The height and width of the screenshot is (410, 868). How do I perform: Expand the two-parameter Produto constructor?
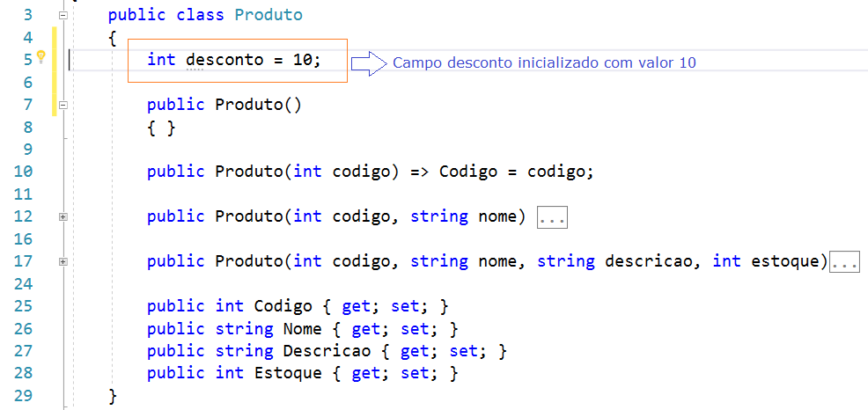[x=63, y=217]
